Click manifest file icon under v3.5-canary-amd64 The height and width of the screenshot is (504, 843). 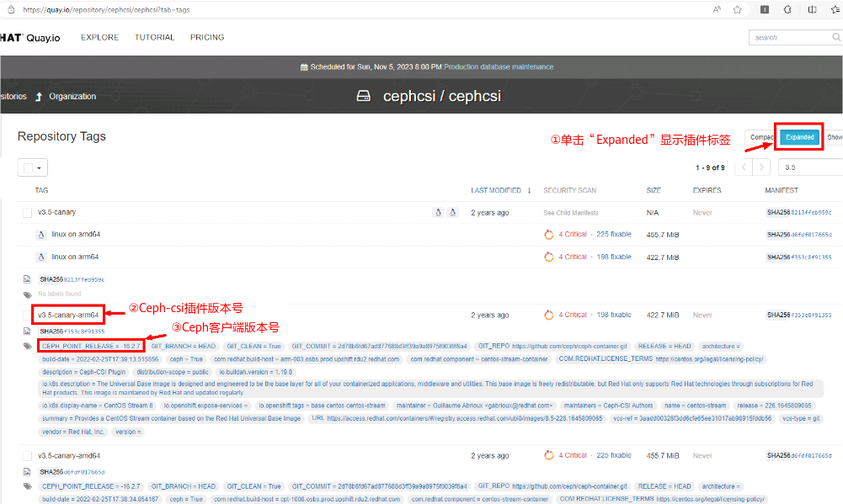(x=27, y=472)
